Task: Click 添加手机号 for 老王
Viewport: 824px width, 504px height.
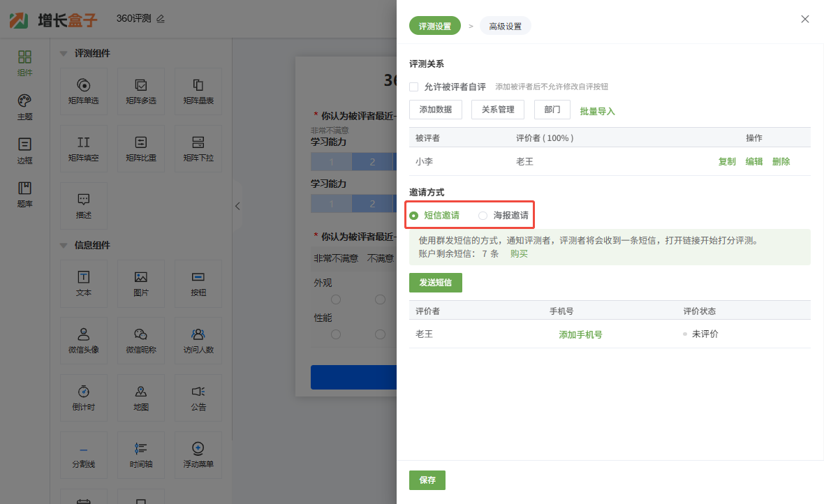Action: [580, 334]
